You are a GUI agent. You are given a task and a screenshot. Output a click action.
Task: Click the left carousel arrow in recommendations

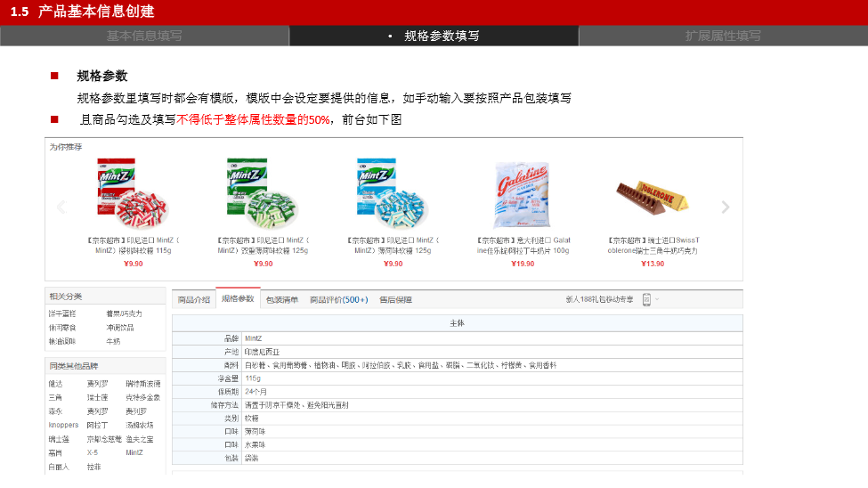tap(61, 207)
